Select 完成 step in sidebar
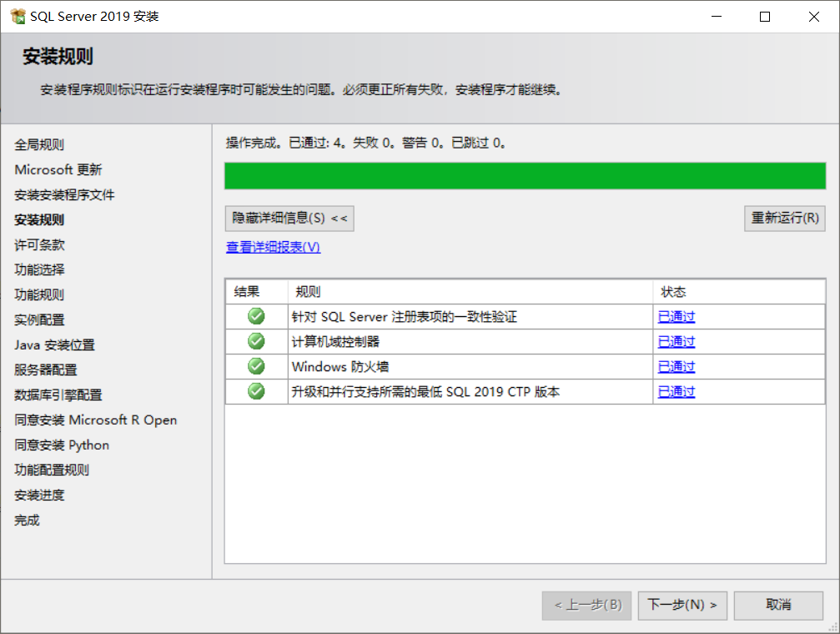840x634 pixels. [x=27, y=521]
